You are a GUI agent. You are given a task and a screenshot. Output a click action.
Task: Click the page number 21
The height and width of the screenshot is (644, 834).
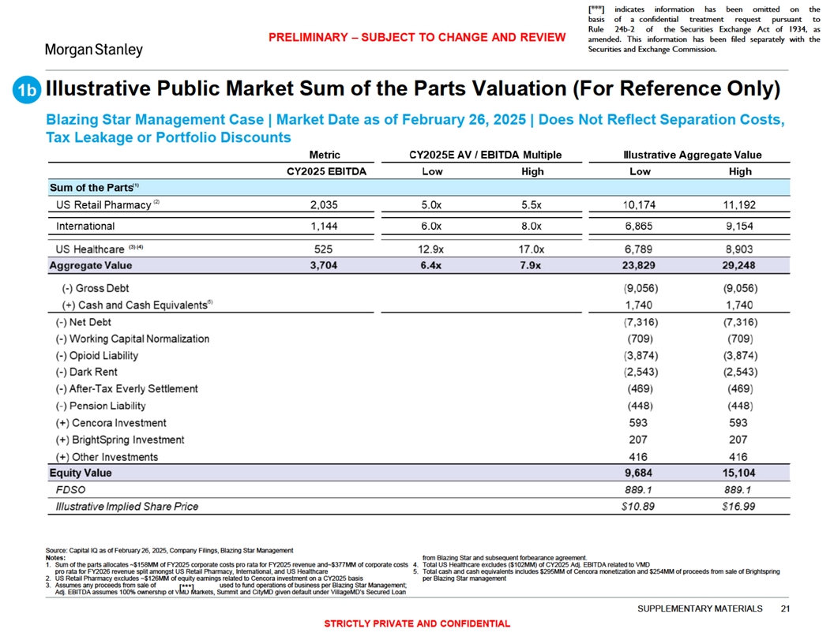click(785, 608)
